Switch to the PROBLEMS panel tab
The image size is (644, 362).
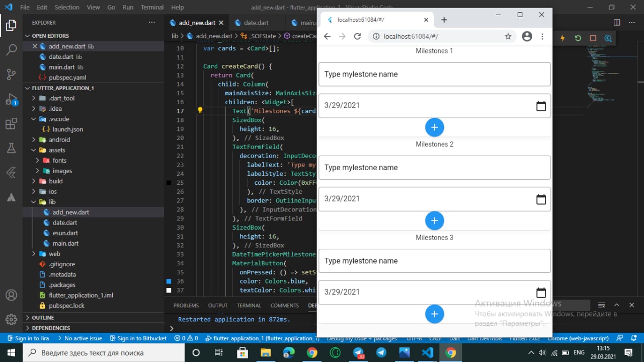(x=186, y=305)
